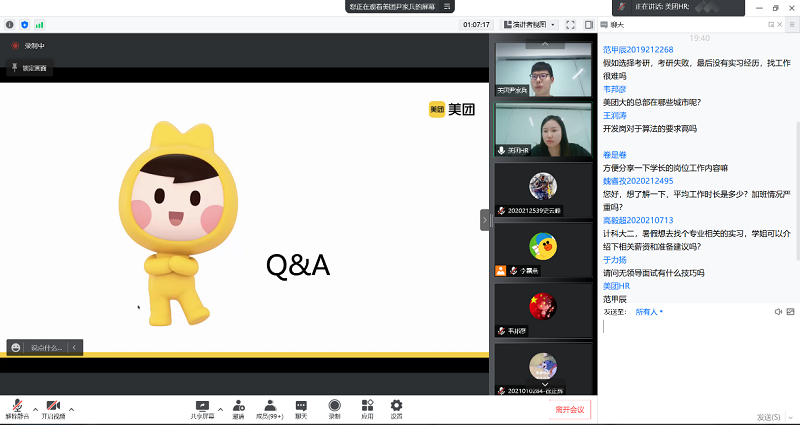Expand video options arrow next to camera
This screenshot has width=800, height=425.
(71, 409)
